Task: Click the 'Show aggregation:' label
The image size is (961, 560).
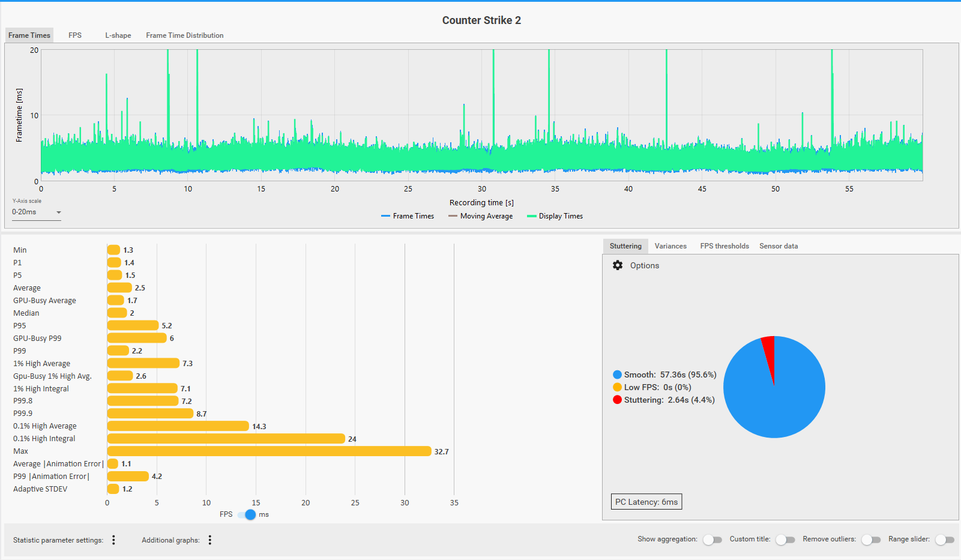Action: click(x=667, y=539)
